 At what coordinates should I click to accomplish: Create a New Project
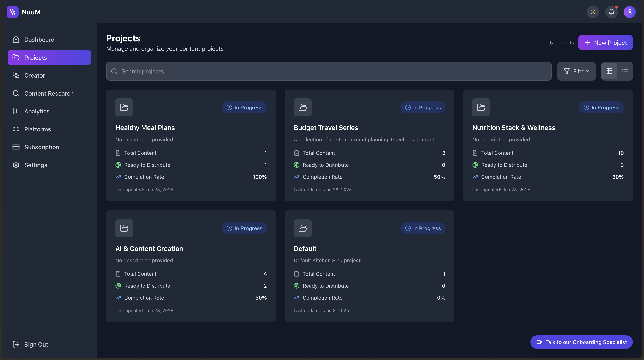tap(605, 43)
